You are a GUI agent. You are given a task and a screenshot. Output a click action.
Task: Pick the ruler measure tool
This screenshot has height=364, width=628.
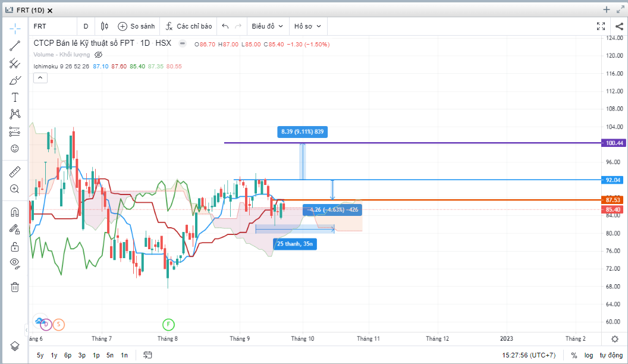(15, 172)
